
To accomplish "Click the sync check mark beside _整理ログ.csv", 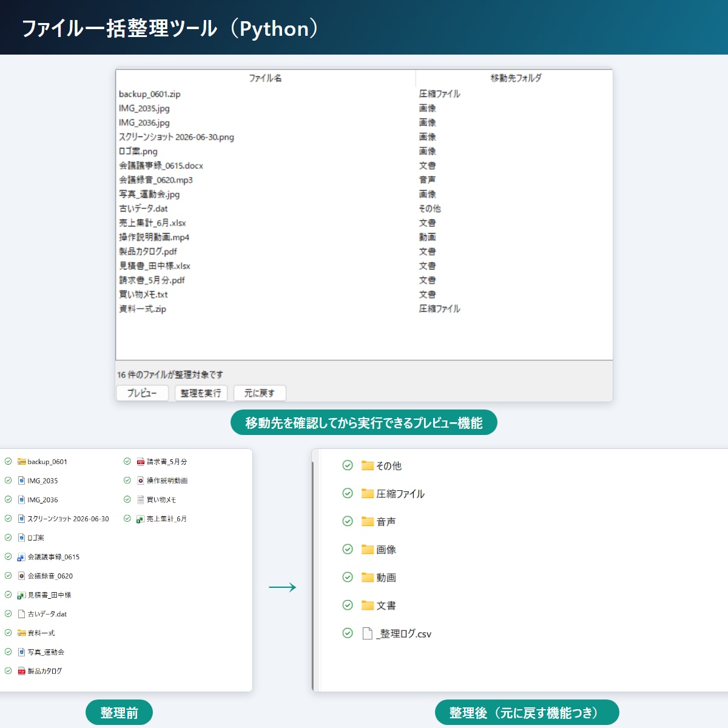I will coord(348,633).
